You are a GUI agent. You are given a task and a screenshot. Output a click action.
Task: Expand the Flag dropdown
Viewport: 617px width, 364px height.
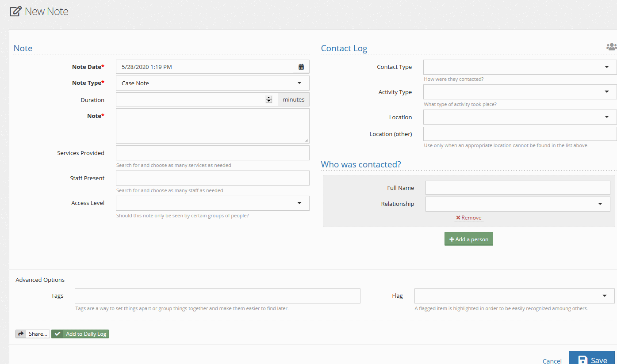pyautogui.click(x=605, y=296)
